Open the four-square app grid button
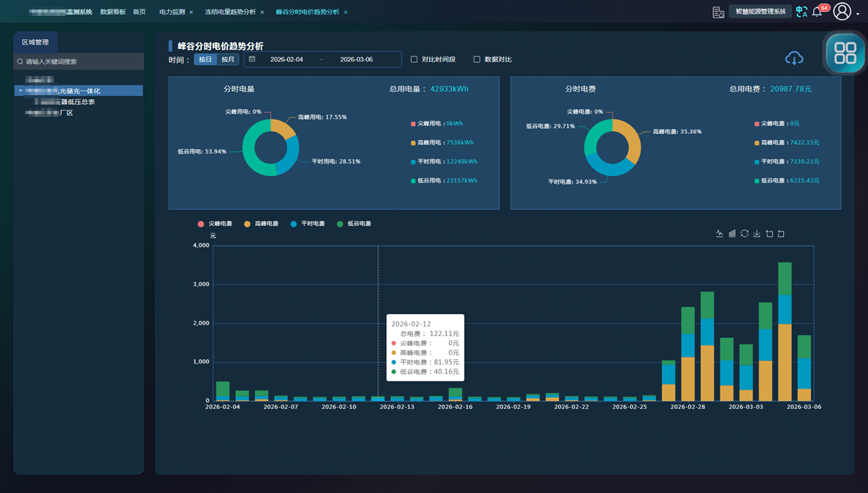 click(845, 53)
